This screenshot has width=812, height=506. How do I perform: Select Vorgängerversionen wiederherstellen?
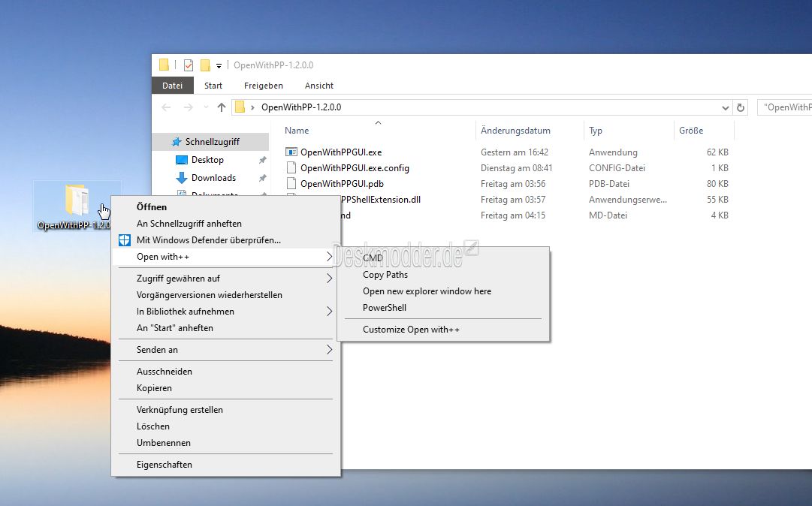point(226,295)
